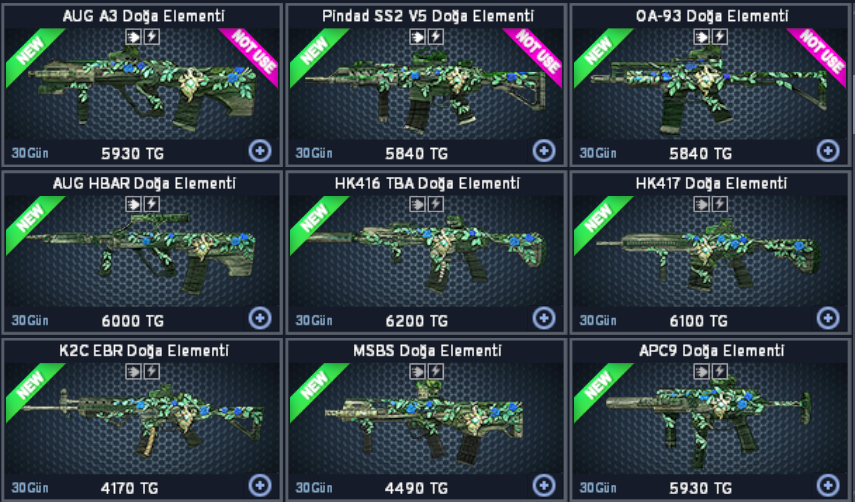Click the plus icon on AUG A3 card
This screenshot has height=502, width=855.
coord(260,151)
